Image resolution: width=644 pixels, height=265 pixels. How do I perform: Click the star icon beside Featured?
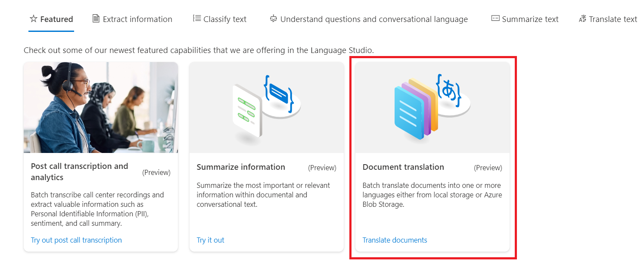33,19
